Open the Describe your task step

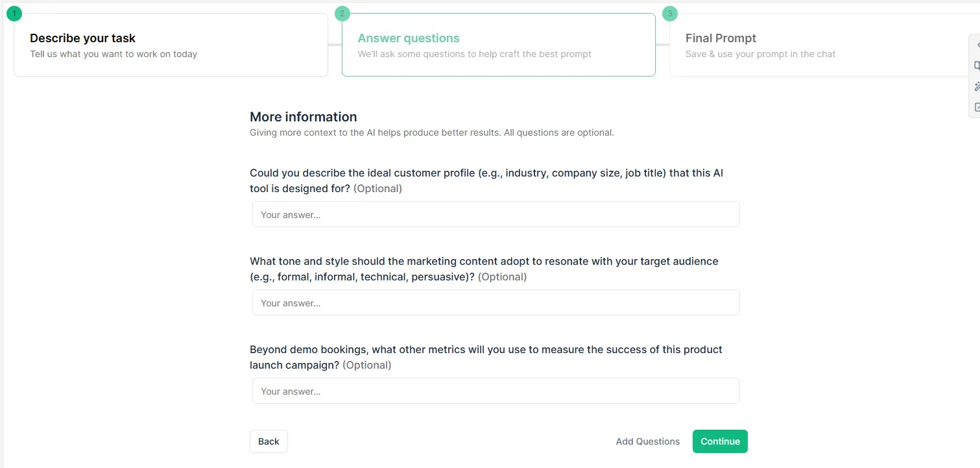pos(171,45)
